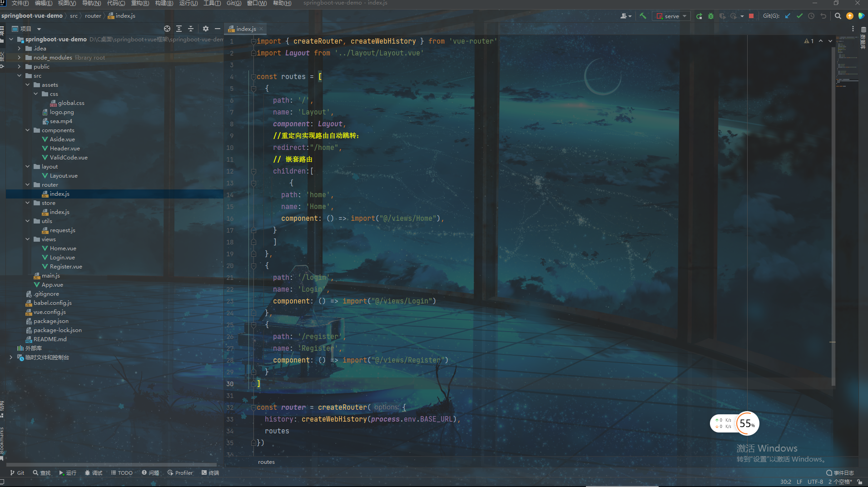Screen dimensions: 868x487
Task: Collapse the src folder
Action: [x=19, y=76]
